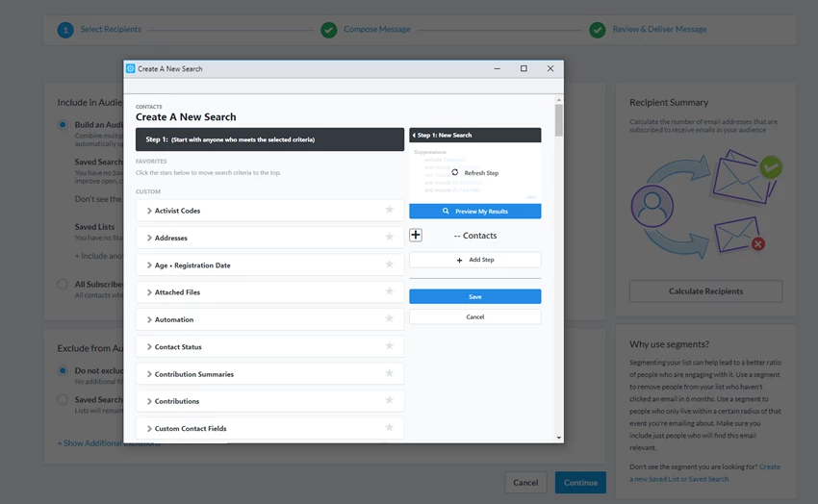
Task: Star the Contact Status criteria
Action: point(389,345)
